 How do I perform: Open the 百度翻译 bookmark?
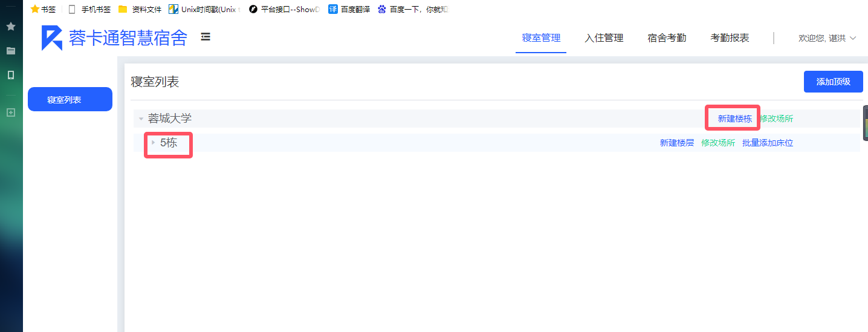pyautogui.click(x=349, y=9)
